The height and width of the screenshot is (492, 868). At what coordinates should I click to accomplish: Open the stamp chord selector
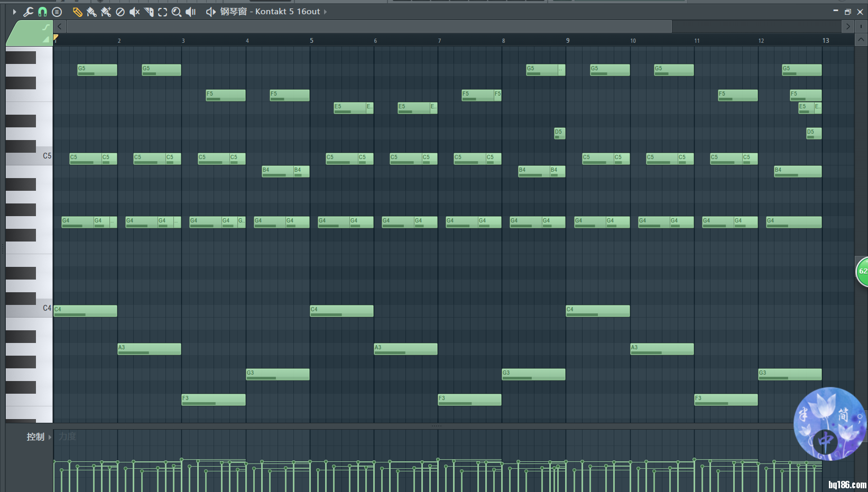(57, 12)
